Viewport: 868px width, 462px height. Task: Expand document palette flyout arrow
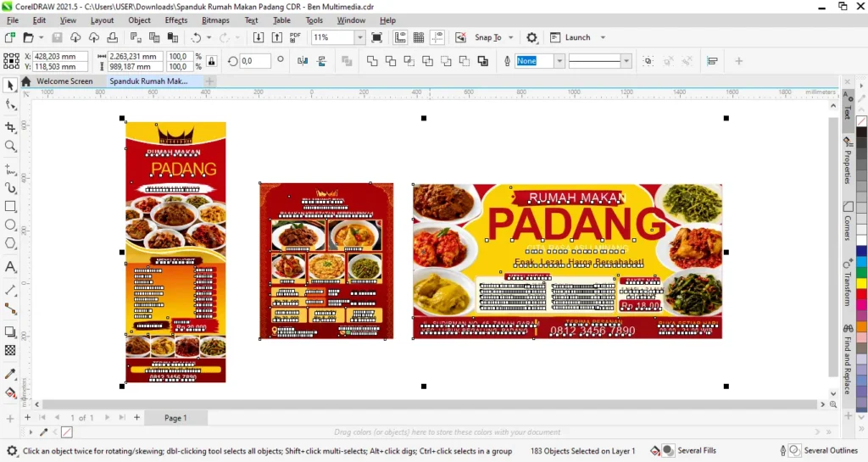31,432
